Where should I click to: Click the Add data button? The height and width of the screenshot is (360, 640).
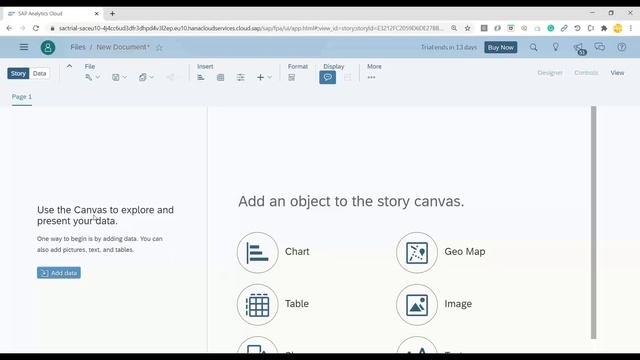point(59,273)
